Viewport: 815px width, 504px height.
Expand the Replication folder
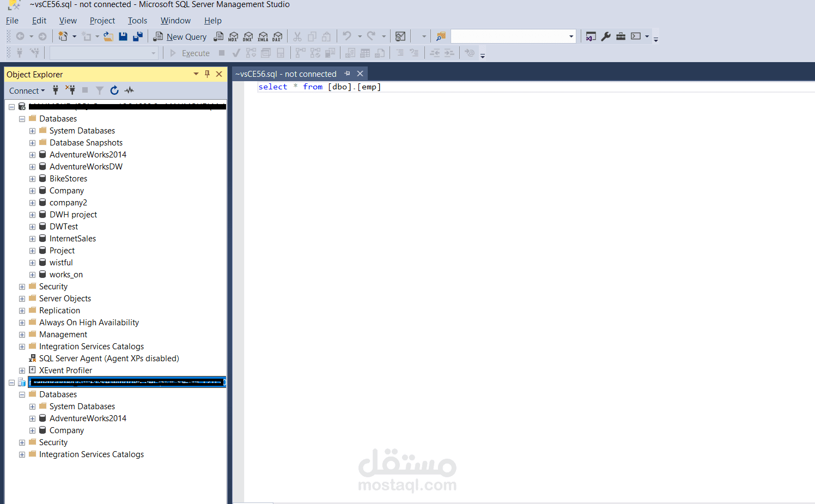(x=22, y=311)
